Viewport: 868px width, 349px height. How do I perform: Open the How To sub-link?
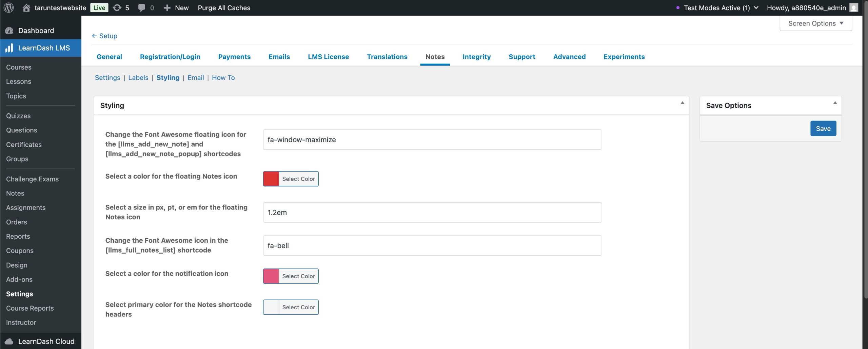[223, 77]
